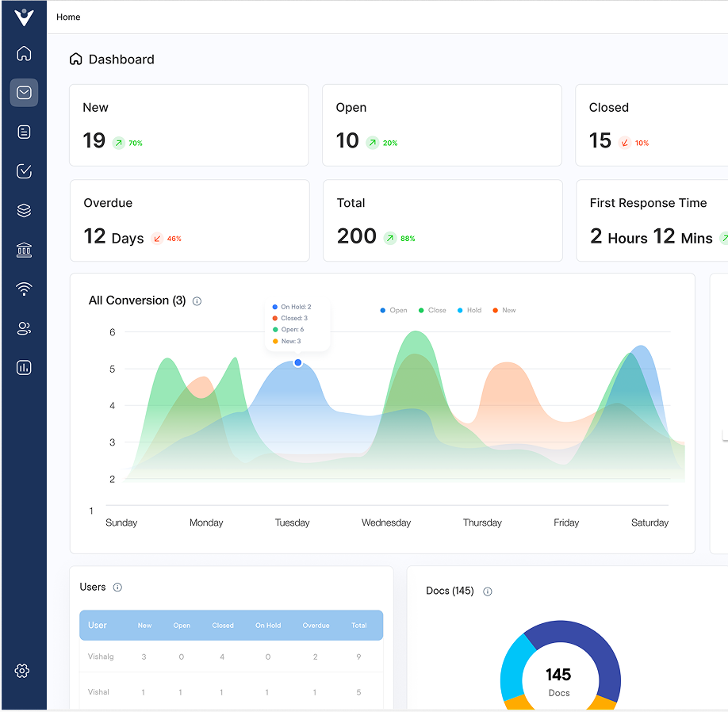
Task: Open the document list sidebar icon
Action: pyautogui.click(x=24, y=132)
